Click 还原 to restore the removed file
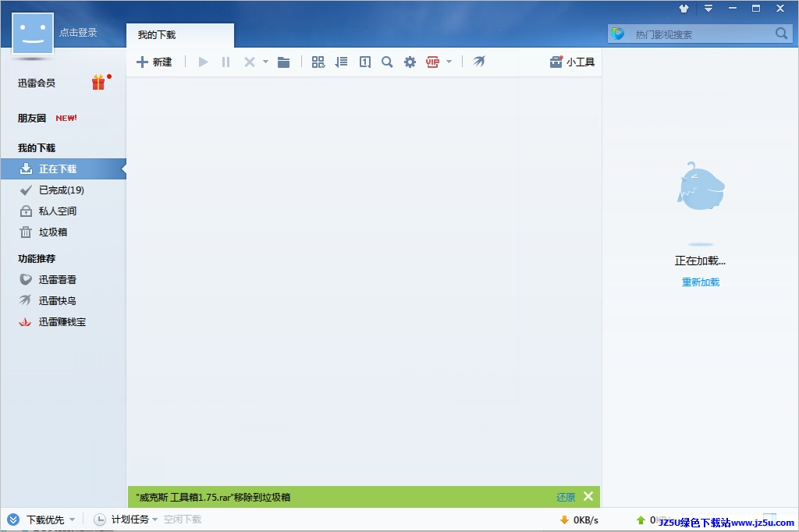This screenshot has width=799, height=532. tap(566, 498)
